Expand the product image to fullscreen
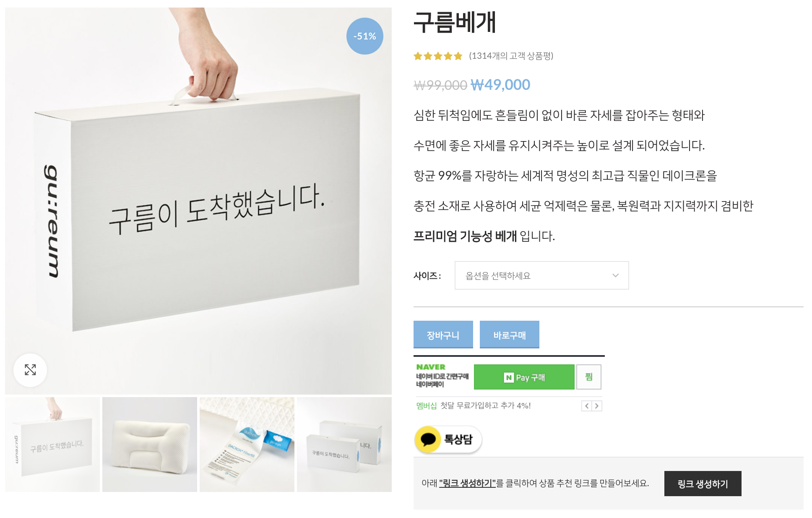The height and width of the screenshot is (518, 812). 30,370
